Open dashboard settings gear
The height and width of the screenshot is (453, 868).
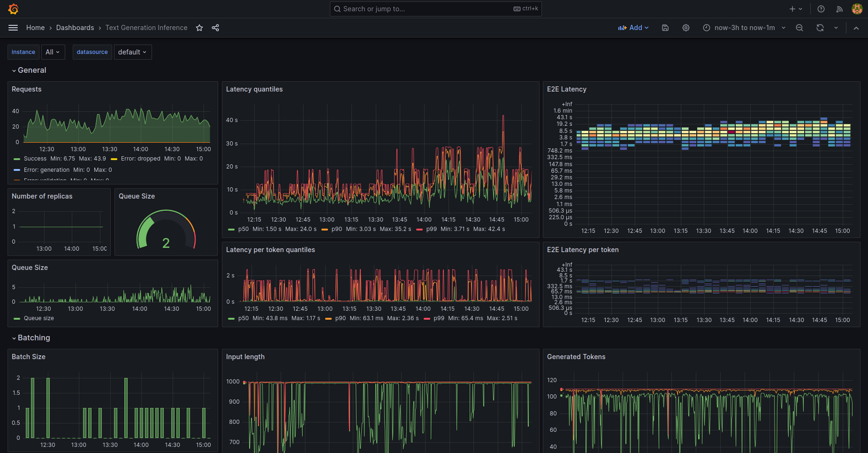point(685,28)
